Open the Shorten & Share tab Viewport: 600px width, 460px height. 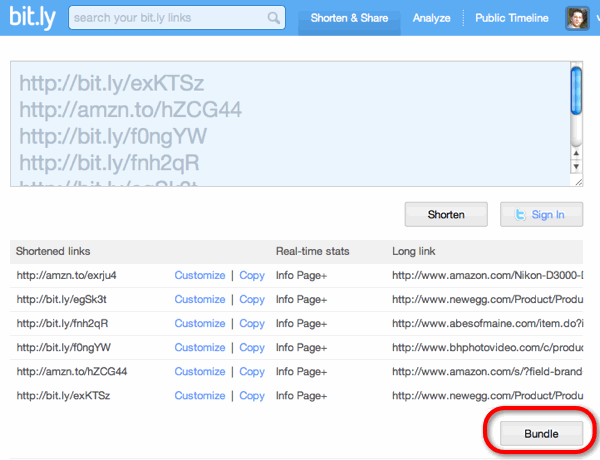[x=349, y=18]
